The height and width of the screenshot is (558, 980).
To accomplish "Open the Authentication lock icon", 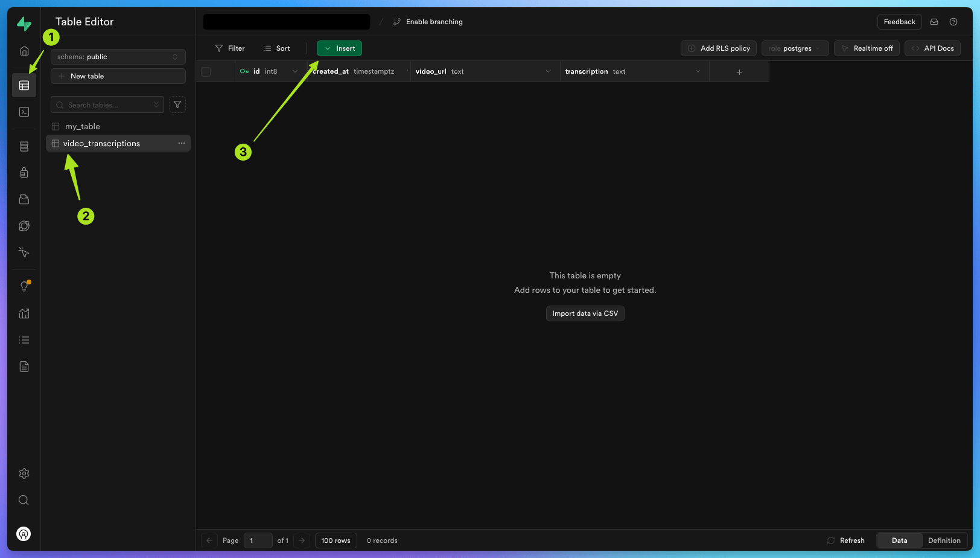I will pos(24,173).
